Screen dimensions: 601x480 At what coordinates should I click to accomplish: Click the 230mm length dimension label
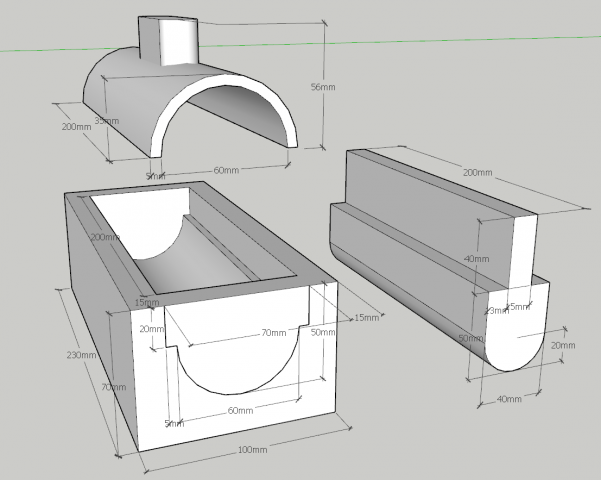(x=81, y=355)
